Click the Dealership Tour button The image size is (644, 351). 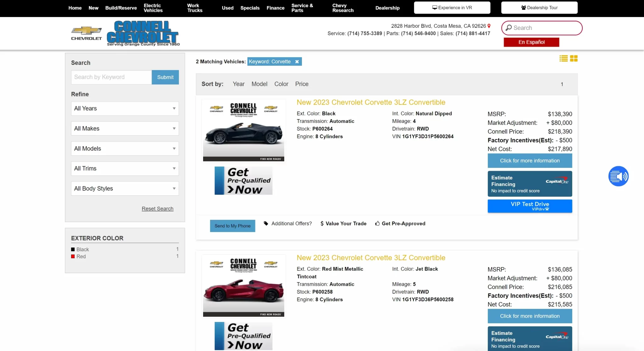click(x=539, y=8)
